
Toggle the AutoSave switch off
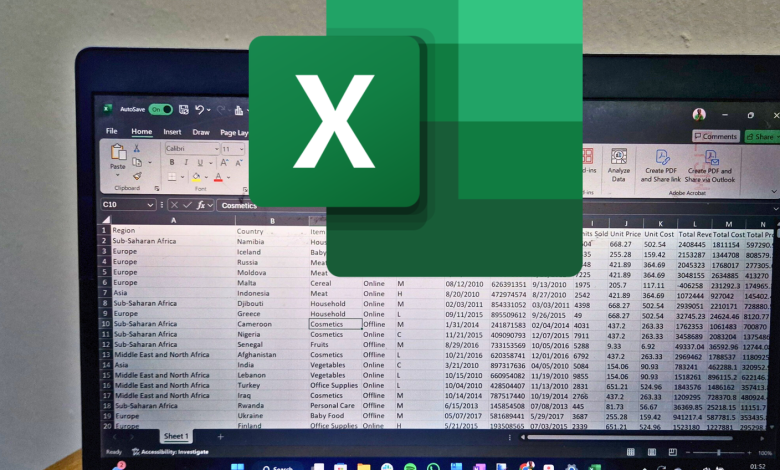coord(159,109)
